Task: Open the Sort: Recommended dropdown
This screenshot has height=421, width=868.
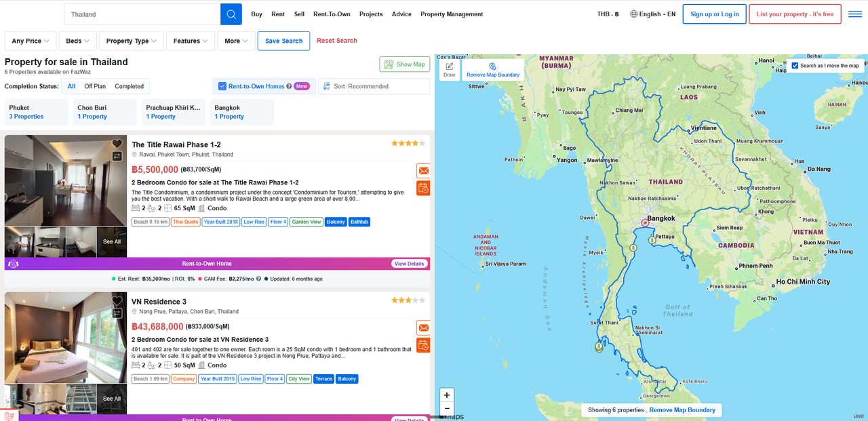Action: pos(374,86)
